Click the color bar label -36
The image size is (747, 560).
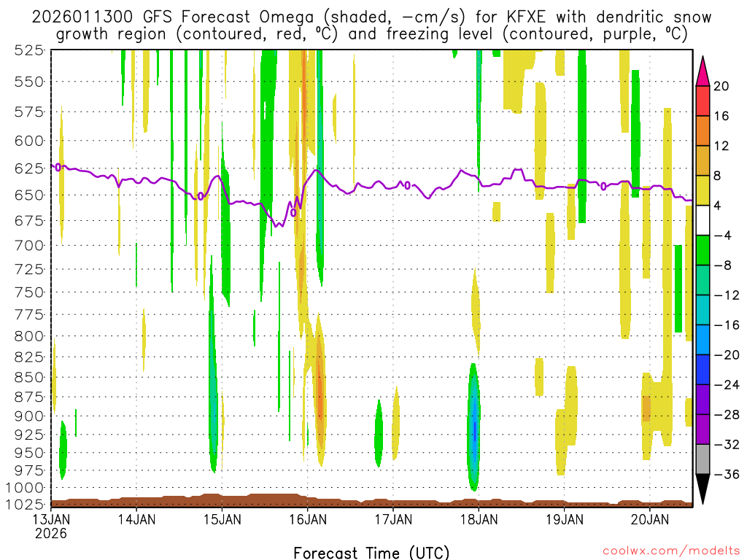click(727, 474)
